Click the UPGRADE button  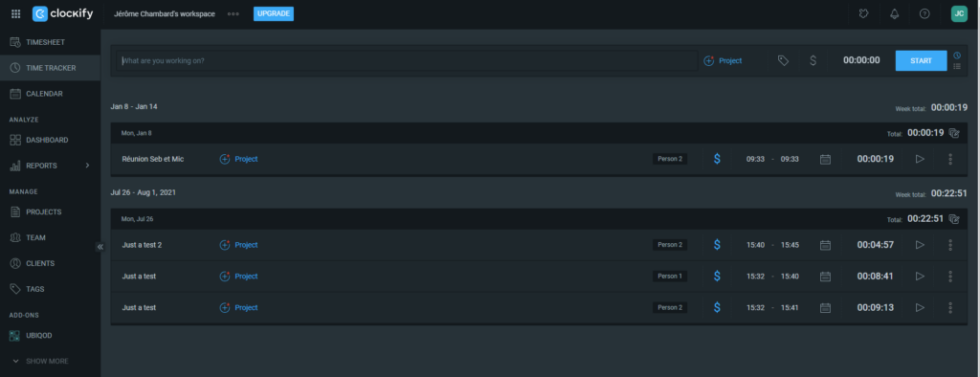(x=274, y=13)
